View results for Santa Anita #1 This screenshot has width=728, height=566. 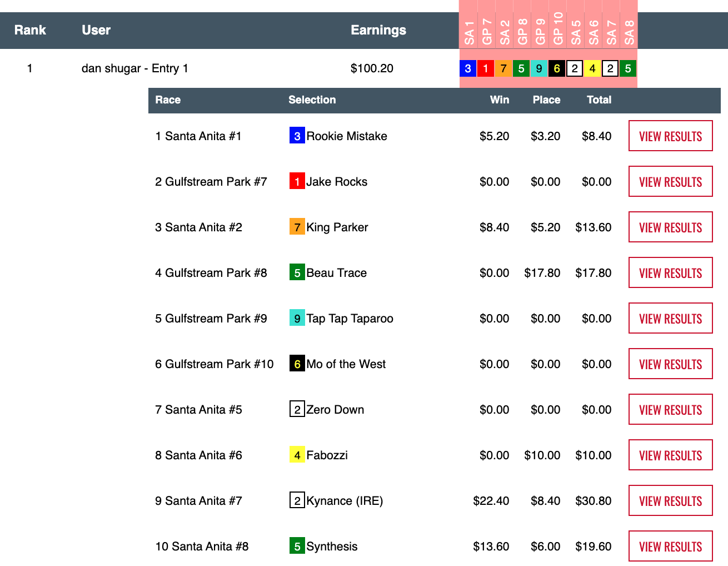click(670, 136)
